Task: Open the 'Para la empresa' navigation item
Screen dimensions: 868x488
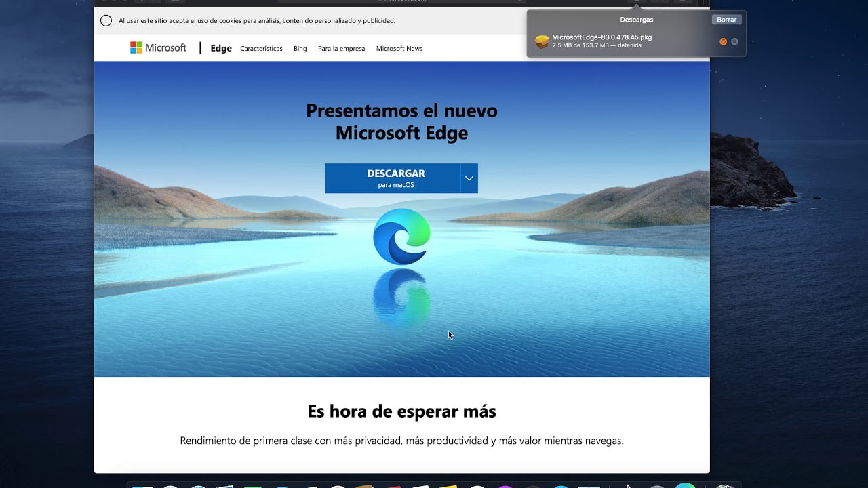Action: [x=341, y=49]
